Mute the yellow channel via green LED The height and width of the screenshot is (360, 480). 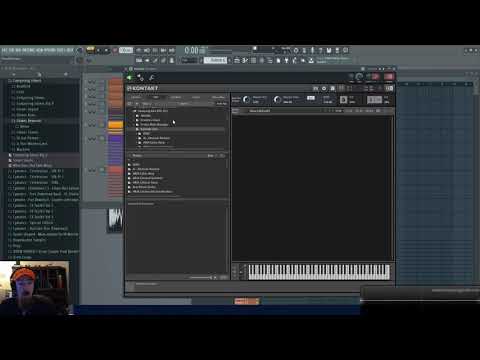tap(102, 125)
